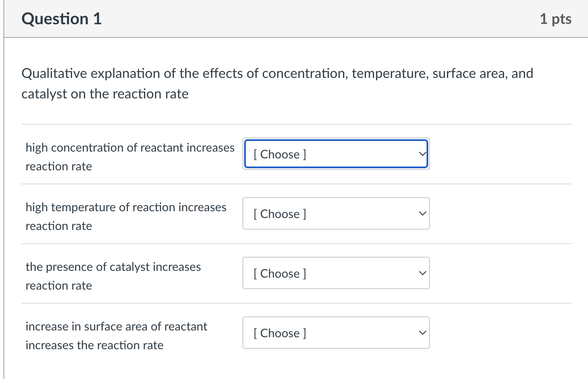Screen dimensions: 588x379
Task: Select the [ Choose ] placeholder in the catalyst row
Action: point(280,273)
